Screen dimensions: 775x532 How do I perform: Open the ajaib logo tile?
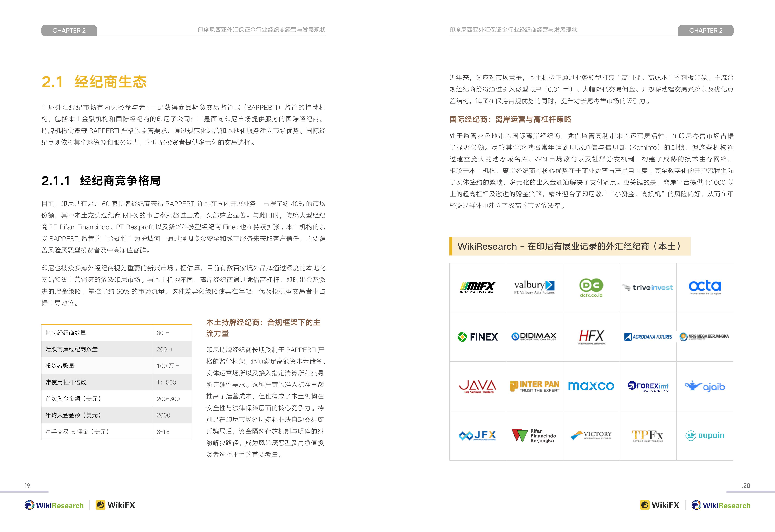(x=705, y=386)
